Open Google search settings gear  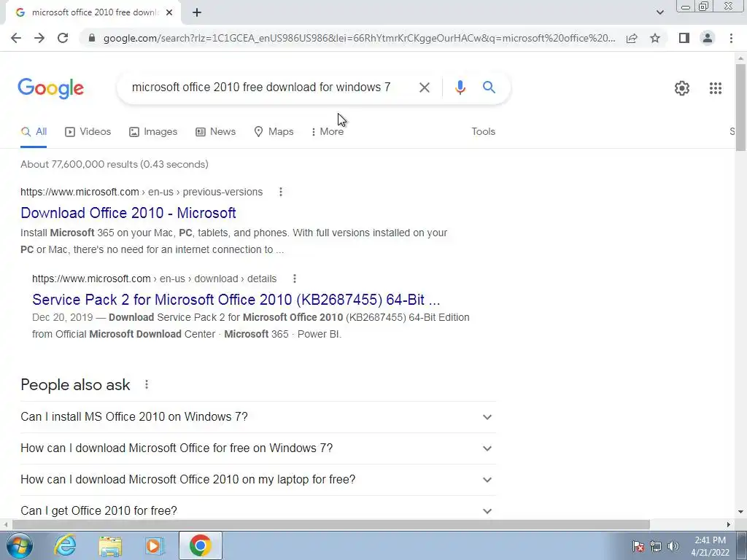tap(682, 88)
